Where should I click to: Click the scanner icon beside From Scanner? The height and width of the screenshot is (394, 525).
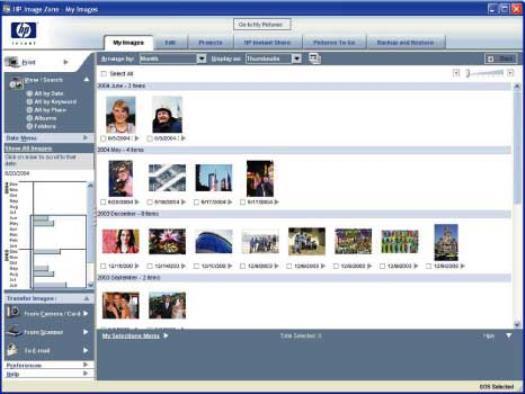pos(13,331)
